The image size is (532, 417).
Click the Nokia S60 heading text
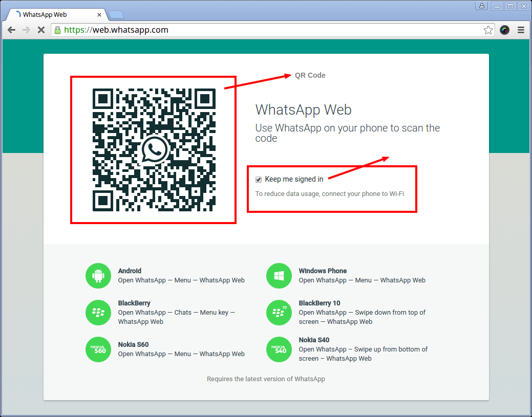(133, 344)
